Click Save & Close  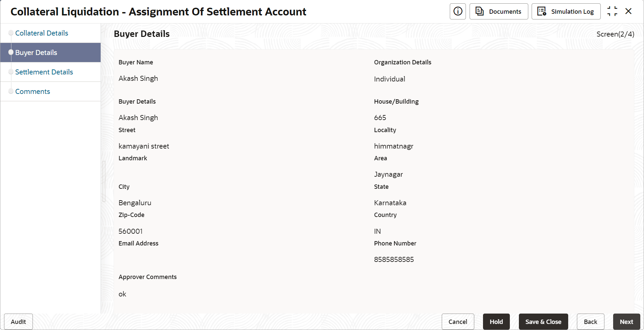(x=543, y=322)
